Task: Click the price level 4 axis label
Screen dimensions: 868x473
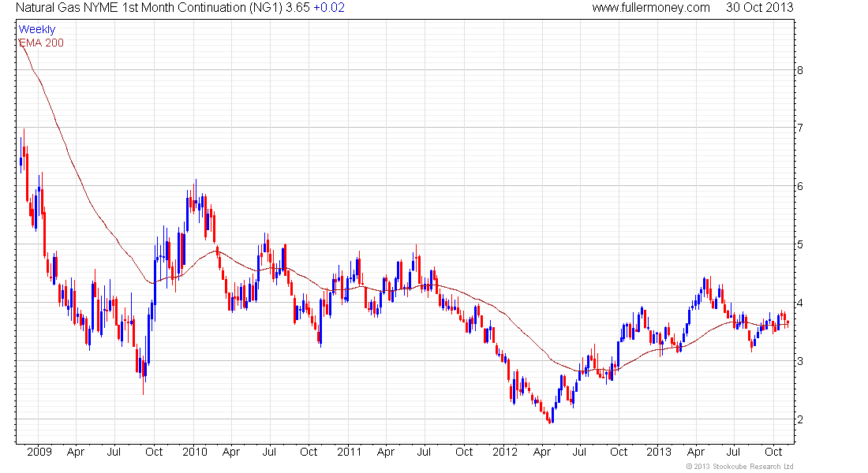Action: click(x=799, y=303)
